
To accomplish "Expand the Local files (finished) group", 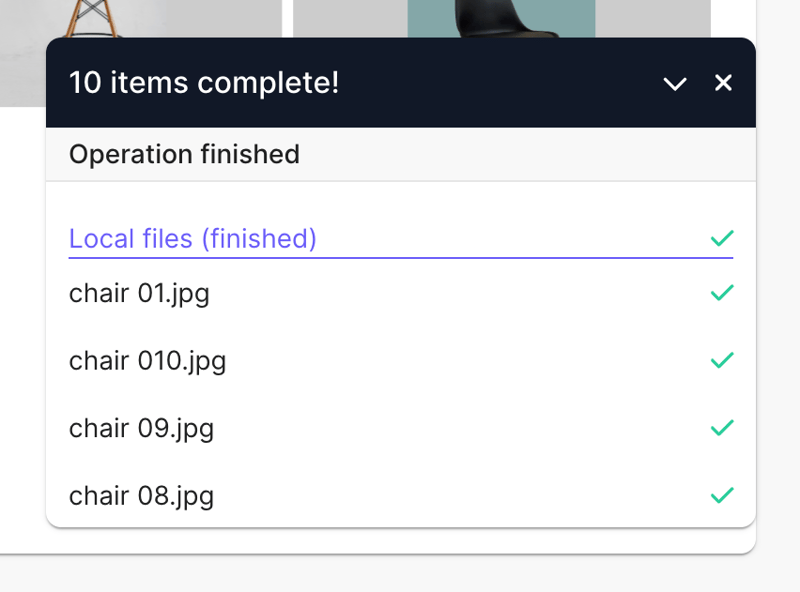I will pyautogui.click(x=192, y=239).
